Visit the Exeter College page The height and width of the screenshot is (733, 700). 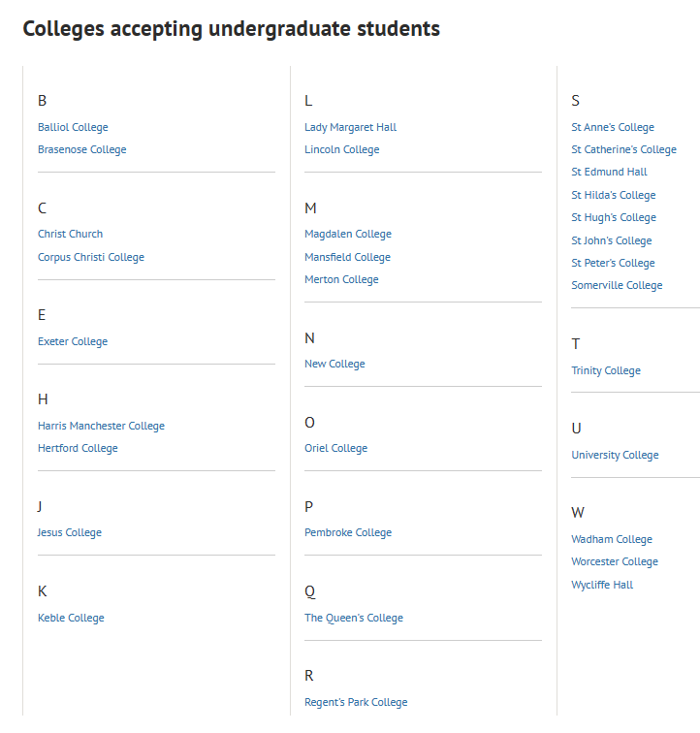point(73,341)
